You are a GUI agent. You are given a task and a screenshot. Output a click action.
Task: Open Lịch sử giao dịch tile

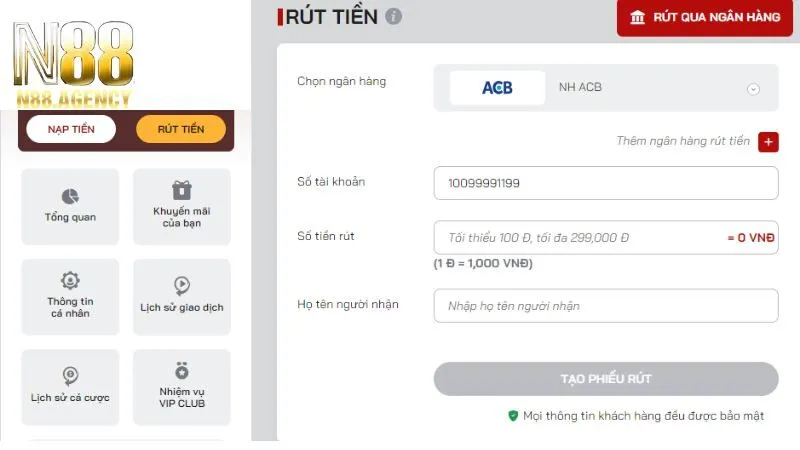[x=181, y=296]
